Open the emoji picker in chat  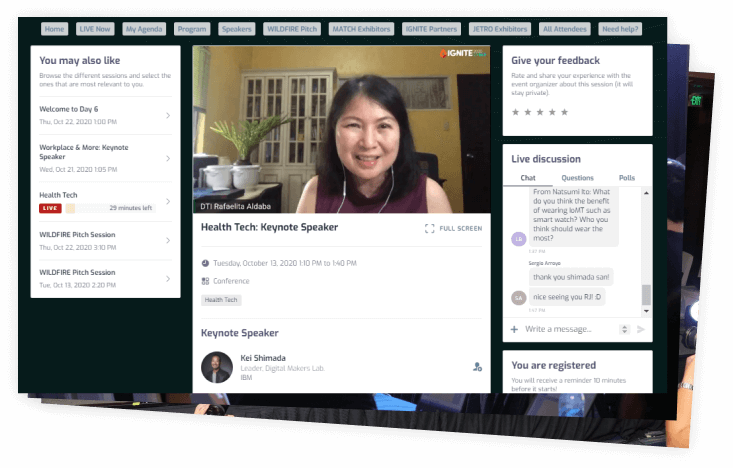pos(624,329)
